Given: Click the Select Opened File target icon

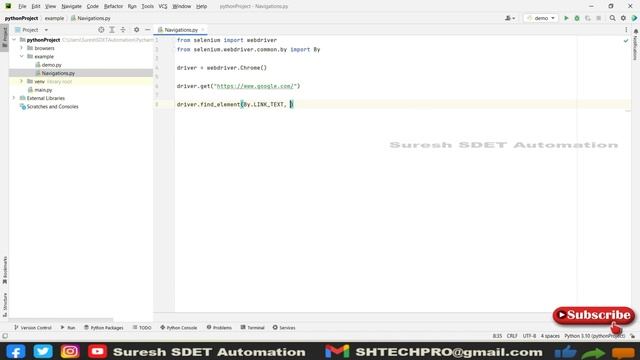Looking at the screenshot, I should [x=101, y=30].
